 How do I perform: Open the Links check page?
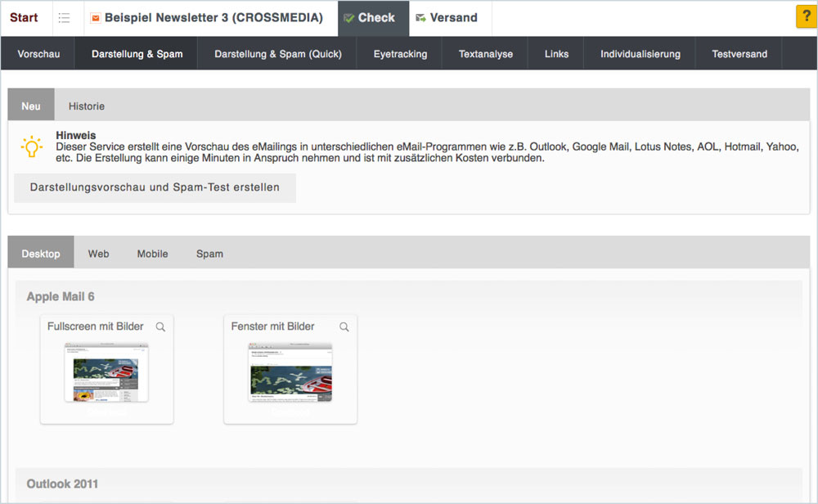click(x=556, y=54)
